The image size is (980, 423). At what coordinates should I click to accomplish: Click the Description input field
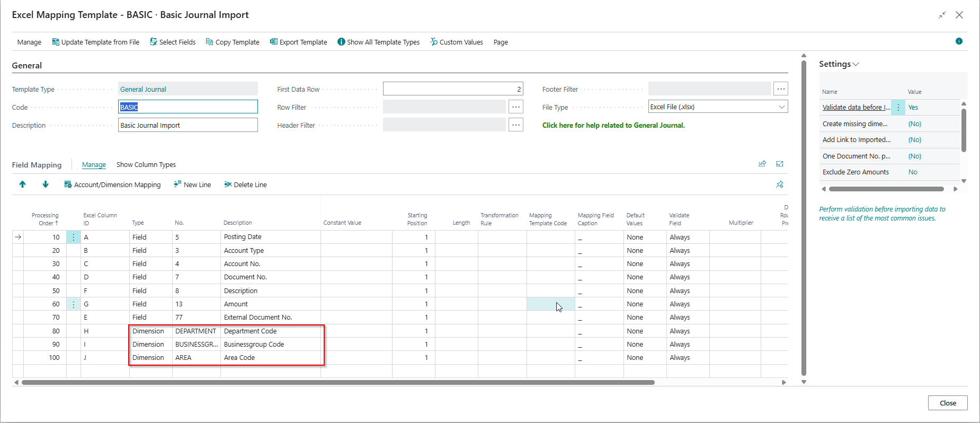click(188, 125)
